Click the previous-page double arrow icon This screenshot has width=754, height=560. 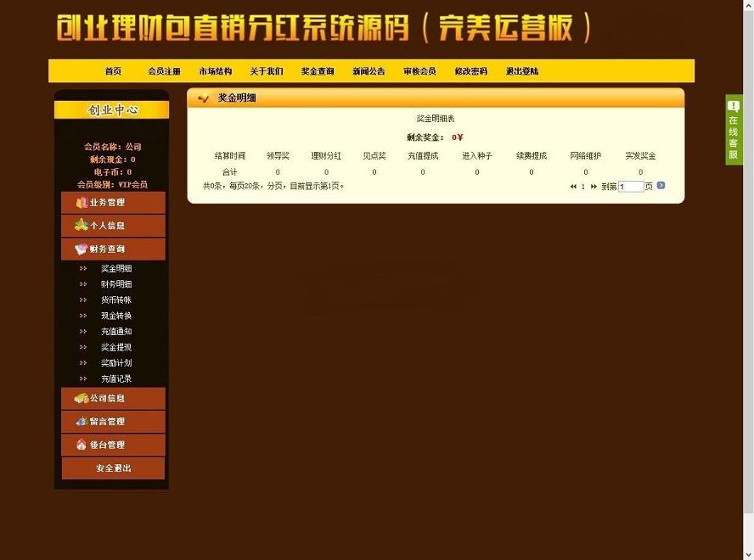pyautogui.click(x=573, y=186)
